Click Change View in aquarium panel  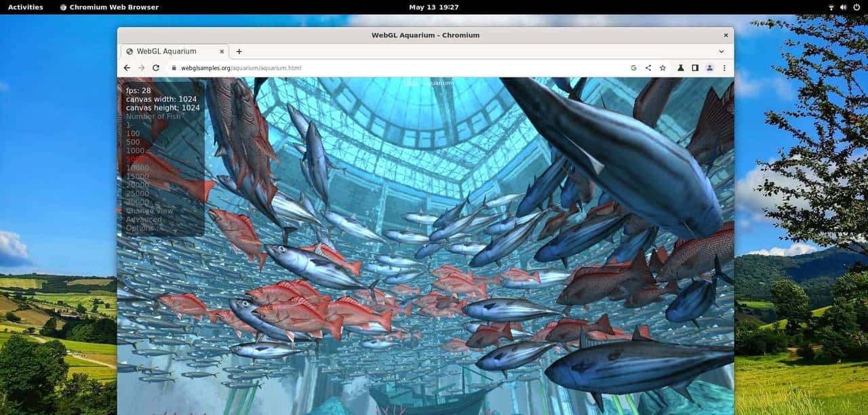pyautogui.click(x=149, y=211)
